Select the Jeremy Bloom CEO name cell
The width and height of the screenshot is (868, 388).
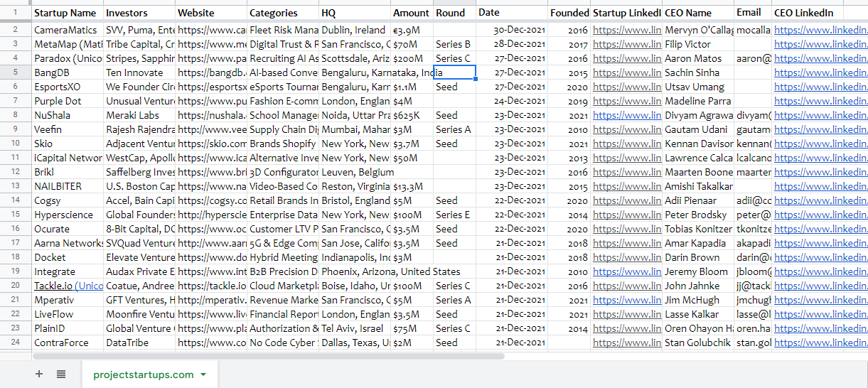coord(698,271)
